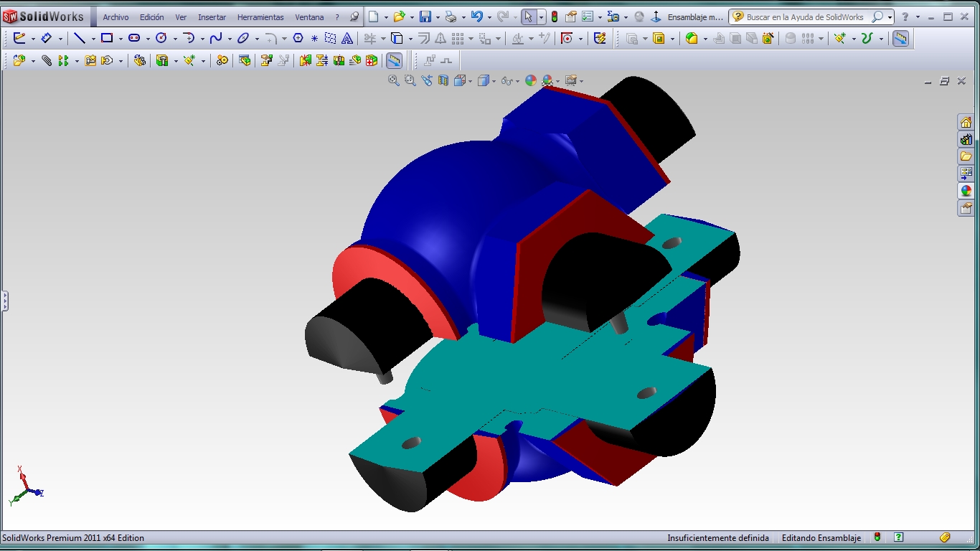Expand the Rectangle tool dropdown arrow
Screen dimensions: 980x551
121,39
